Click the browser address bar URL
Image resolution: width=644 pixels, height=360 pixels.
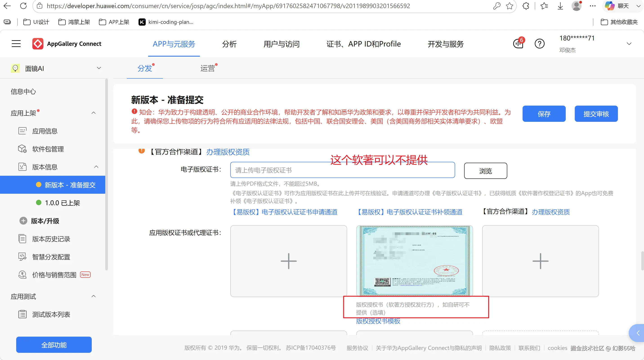coord(228,6)
